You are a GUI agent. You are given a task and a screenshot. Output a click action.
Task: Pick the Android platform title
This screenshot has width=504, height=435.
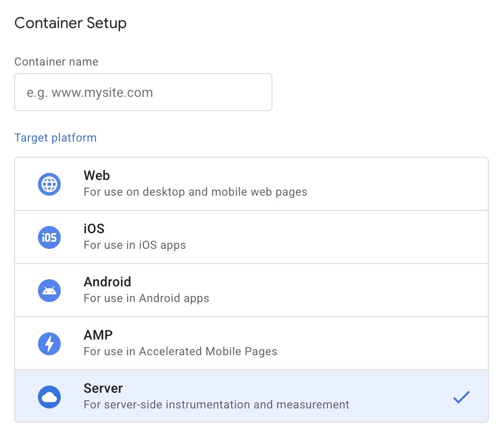pos(107,282)
